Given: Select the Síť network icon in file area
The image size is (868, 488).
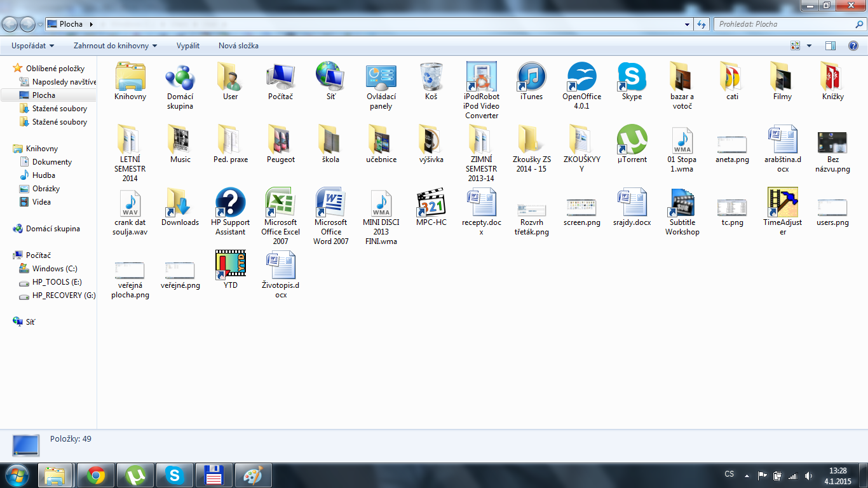Looking at the screenshot, I should [330, 77].
